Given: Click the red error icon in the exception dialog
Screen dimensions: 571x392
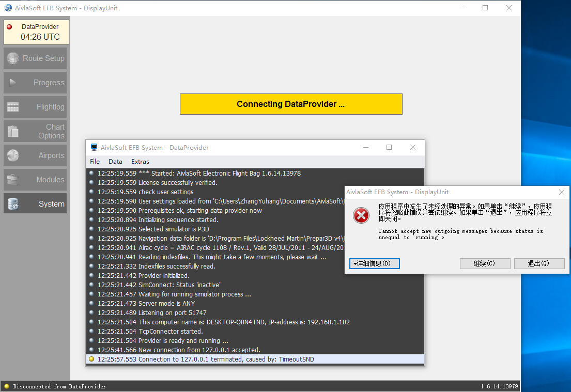Looking at the screenshot, I should (x=361, y=215).
